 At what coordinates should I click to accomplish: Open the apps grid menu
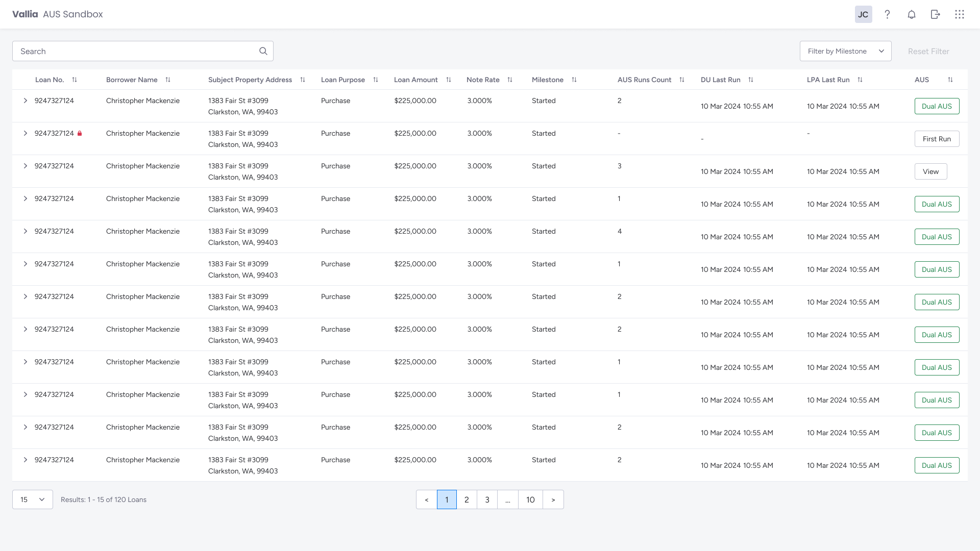[x=959, y=14]
